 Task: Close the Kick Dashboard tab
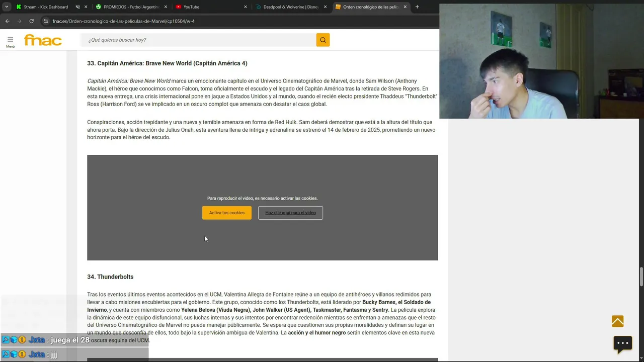(86, 7)
